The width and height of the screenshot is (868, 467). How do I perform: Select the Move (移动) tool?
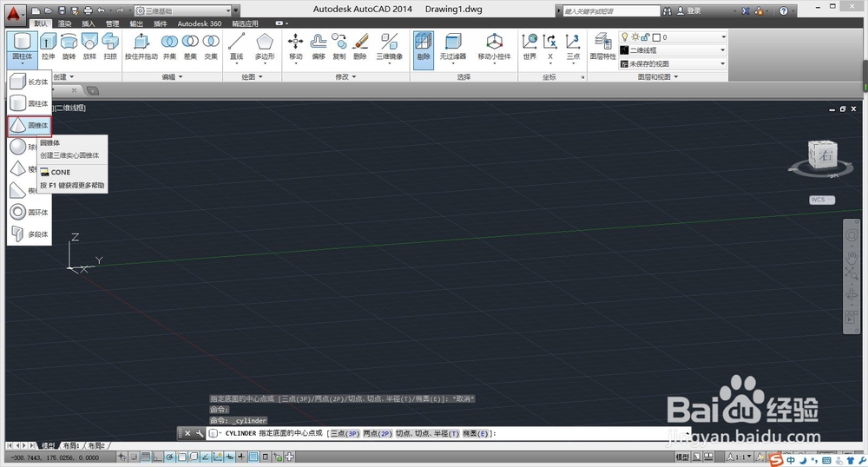[x=296, y=47]
